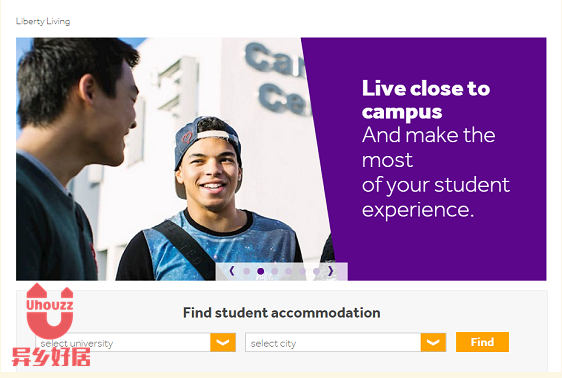Click the 'of your student experience' banner text
Screen dimensions: 562x378
[x=435, y=197]
